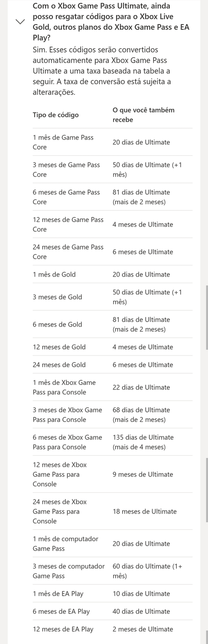Click the '1 mês de Gold' row label
The image size is (208, 644).
tap(54, 274)
